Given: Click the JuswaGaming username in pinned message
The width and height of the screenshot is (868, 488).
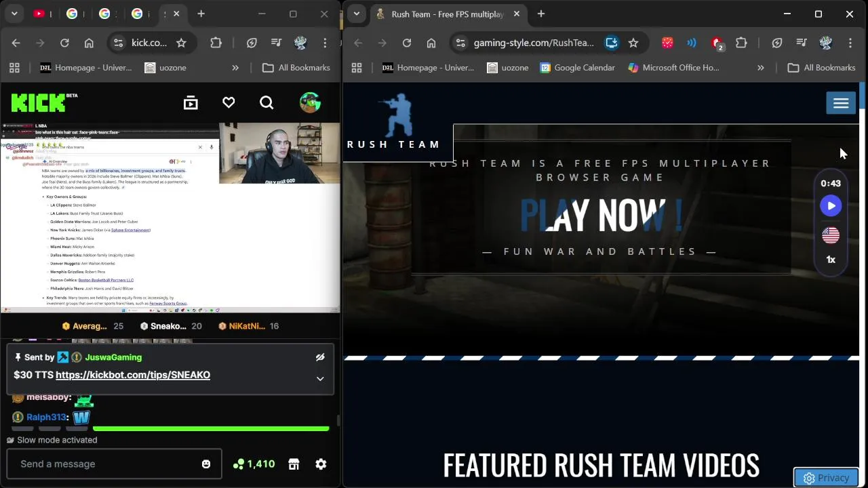Looking at the screenshot, I should 113,357.
